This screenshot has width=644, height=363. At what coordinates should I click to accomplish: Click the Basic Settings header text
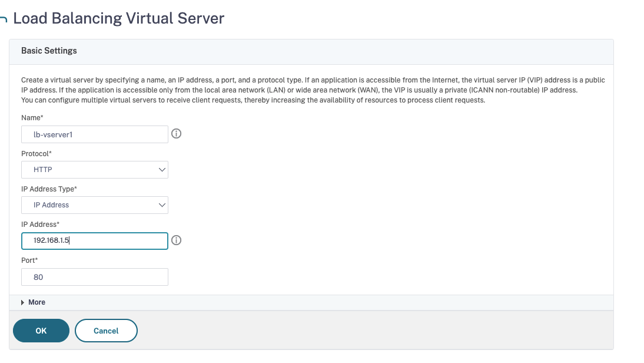coord(49,51)
